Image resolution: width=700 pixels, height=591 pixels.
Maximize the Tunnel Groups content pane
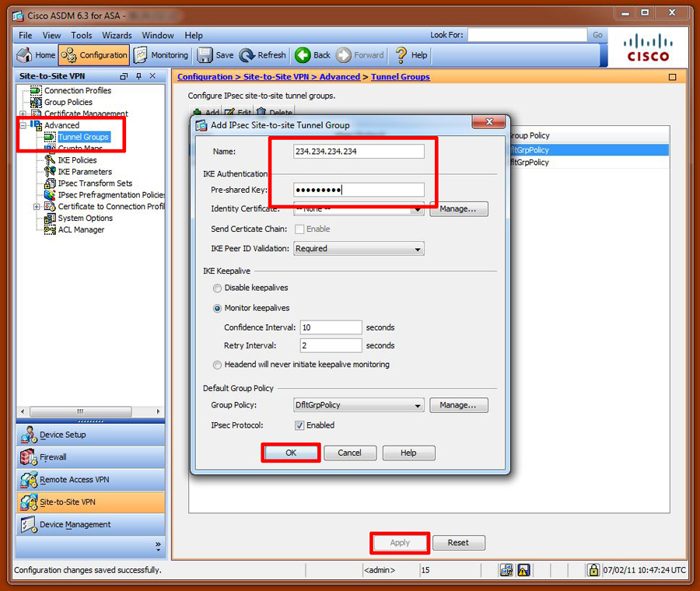672,77
